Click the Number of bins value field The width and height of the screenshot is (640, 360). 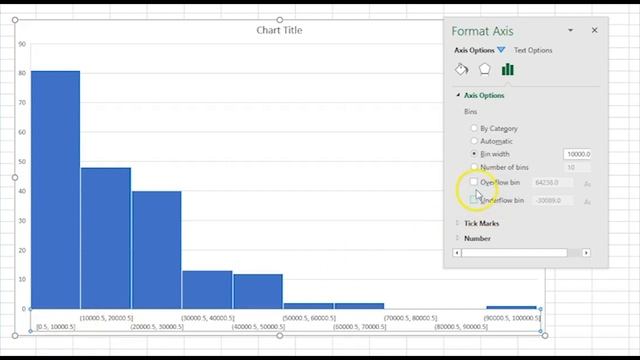tap(578, 167)
